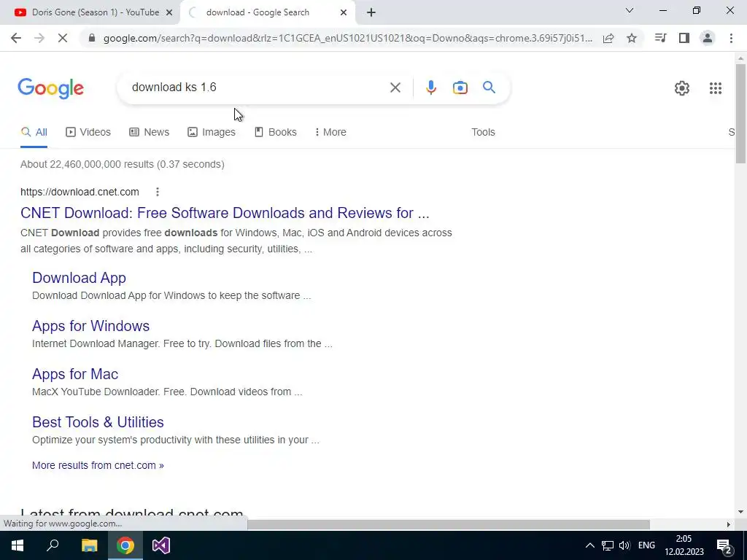The image size is (747, 560).
Task: Open Visual Studio from taskbar
Action: [x=161, y=545]
